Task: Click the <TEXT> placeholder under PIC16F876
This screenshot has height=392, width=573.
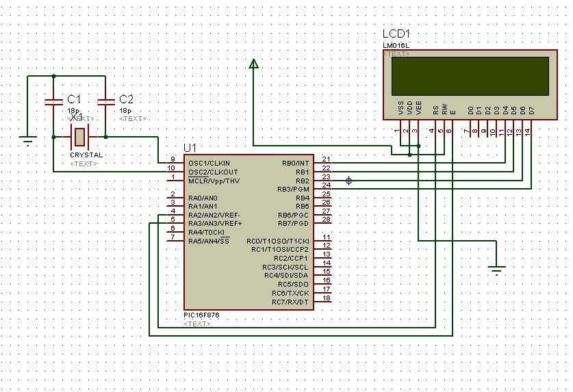Action: (197, 324)
